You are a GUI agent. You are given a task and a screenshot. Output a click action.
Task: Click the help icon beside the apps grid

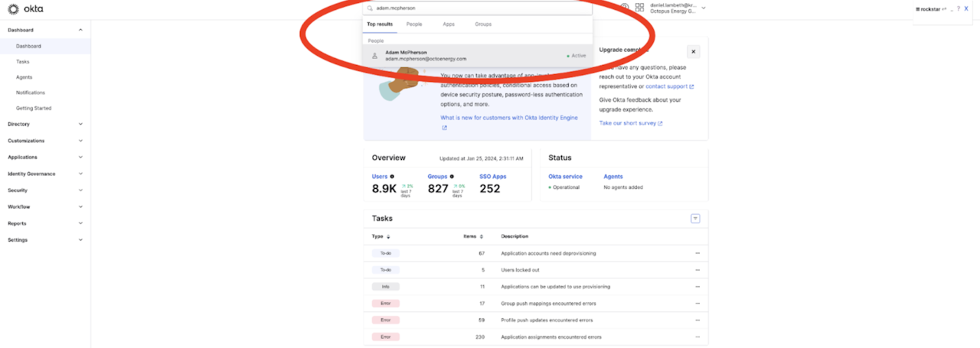click(624, 8)
